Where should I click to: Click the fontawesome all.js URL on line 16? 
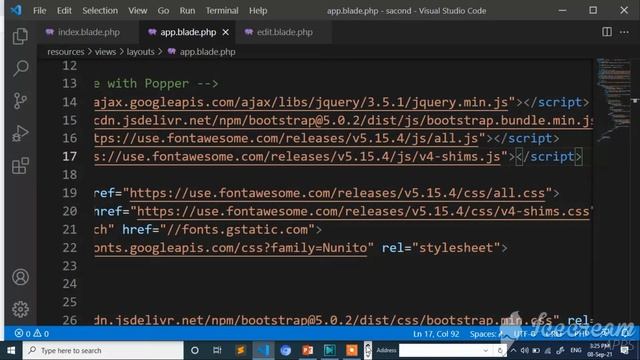pyautogui.click(x=286, y=138)
